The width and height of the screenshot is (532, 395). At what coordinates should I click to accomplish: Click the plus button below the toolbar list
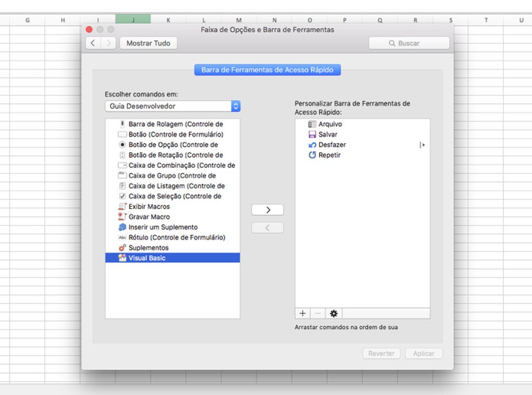click(x=303, y=313)
